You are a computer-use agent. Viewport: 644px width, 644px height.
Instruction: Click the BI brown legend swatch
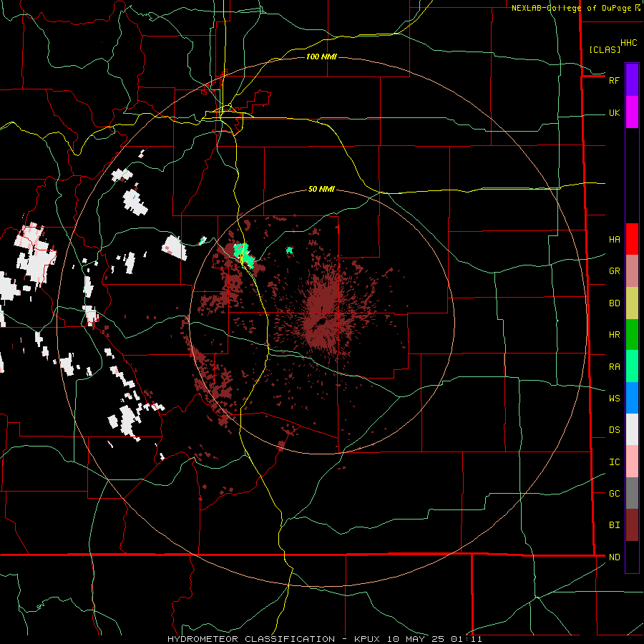632,525
